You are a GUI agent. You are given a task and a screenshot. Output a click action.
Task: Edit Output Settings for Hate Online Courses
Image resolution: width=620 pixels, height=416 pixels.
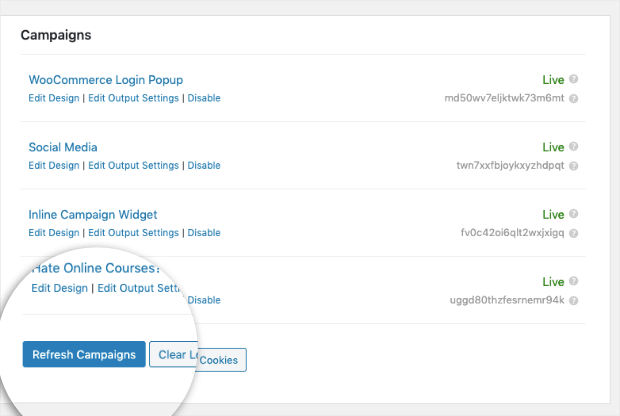(139, 288)
